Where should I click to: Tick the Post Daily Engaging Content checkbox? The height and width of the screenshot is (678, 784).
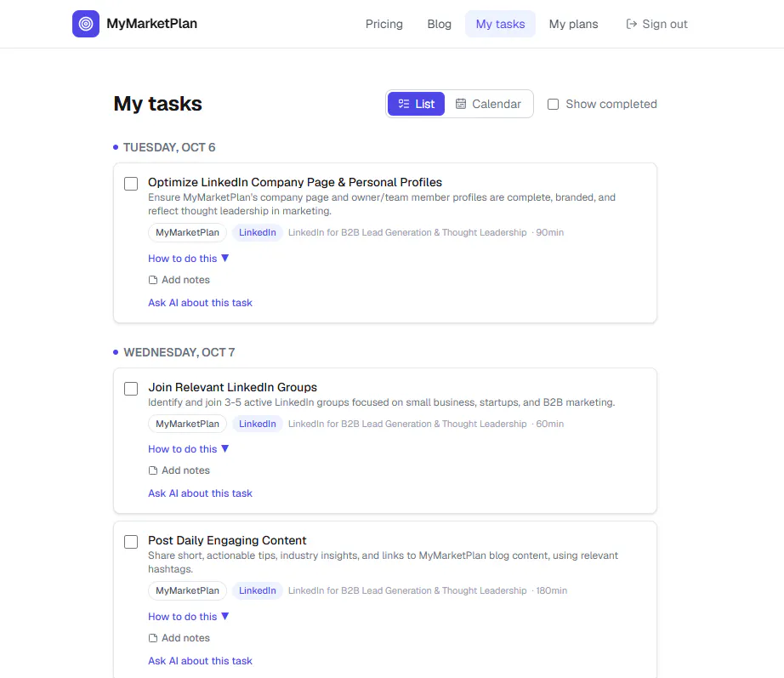click(x=131, y=542)
